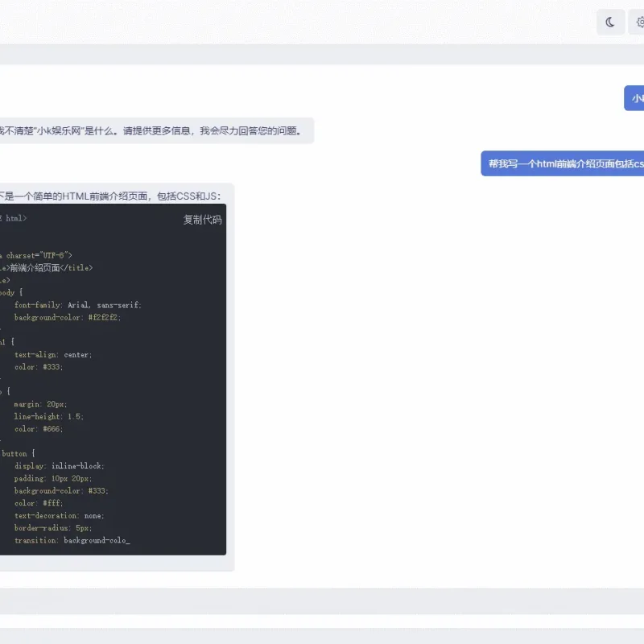Screen dimensions: 644x644
Task: Click the code line line-height: 1.5
Action: pos(49,416)
